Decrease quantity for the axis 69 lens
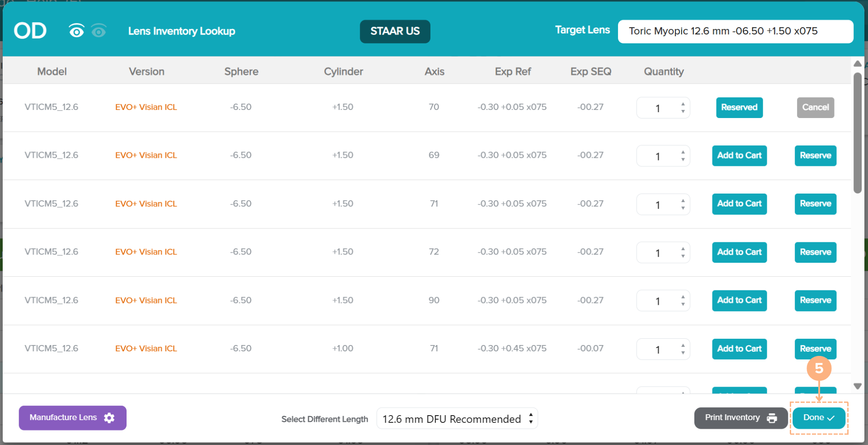Viewport: 868px width, 445px height. [683, 160]
